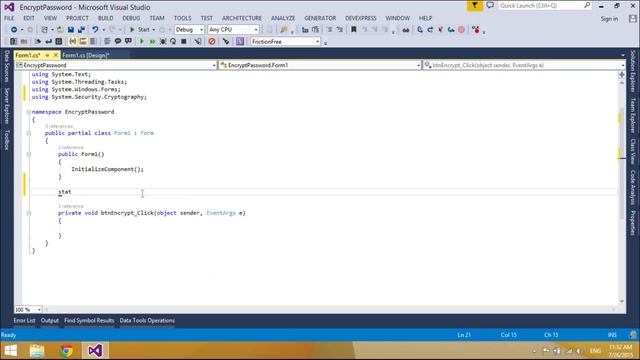This screenshot has width=640, height=360.
Task: Click the binoculars find icon
Action: pyautogui.click(x=406, y=29)
